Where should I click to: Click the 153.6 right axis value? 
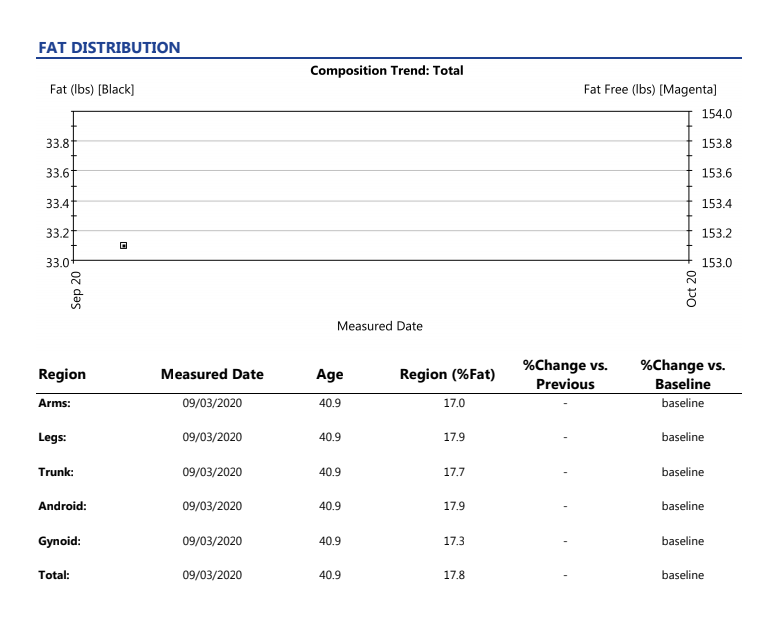pos(716,173)
